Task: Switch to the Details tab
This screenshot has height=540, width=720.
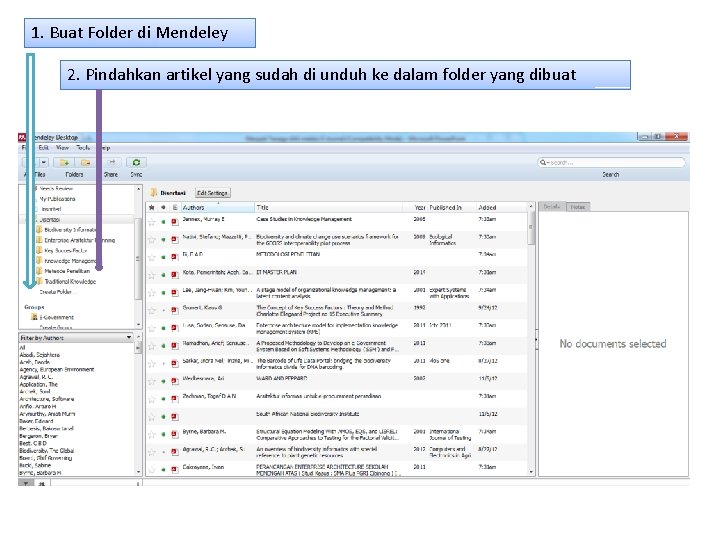Action: pos(552,207)
